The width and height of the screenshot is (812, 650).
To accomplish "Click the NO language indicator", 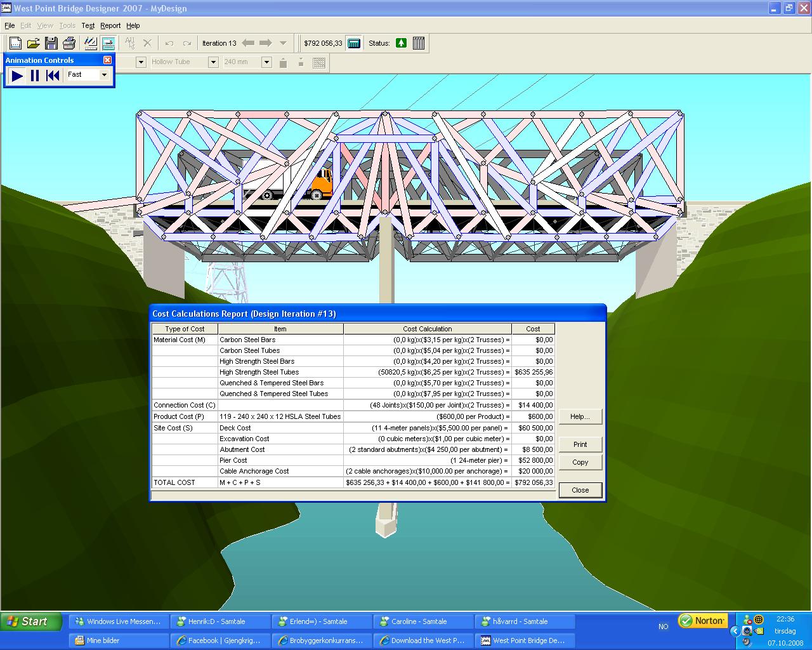I will point(663,627).
